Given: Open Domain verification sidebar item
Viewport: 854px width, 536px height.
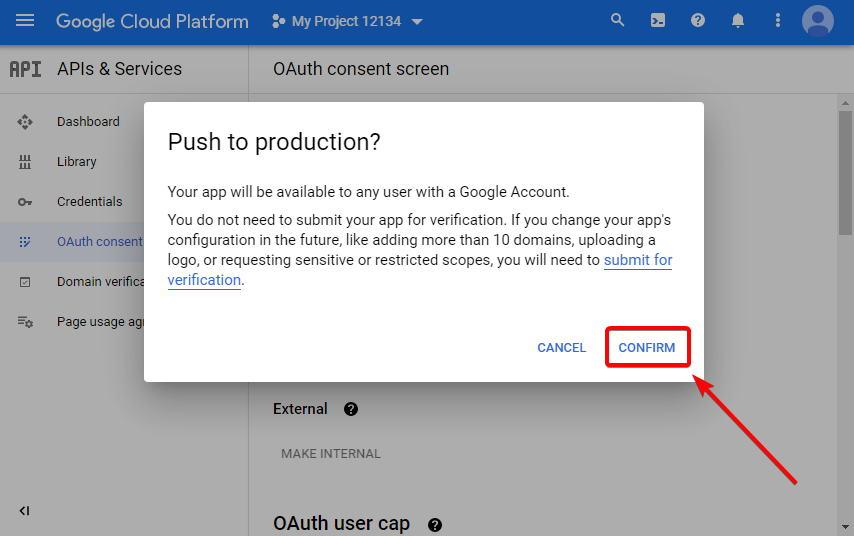Looking at the screenshot, I should 100,282.
